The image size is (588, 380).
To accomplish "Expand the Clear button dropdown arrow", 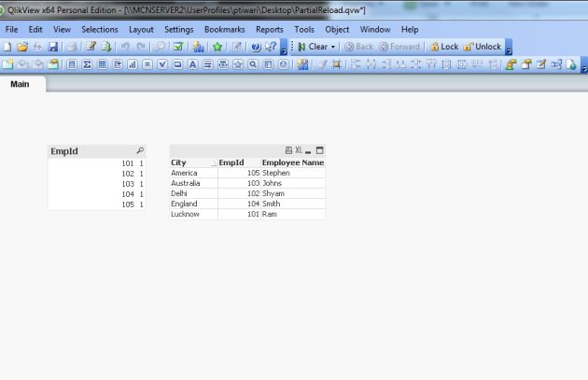I will [333, 47].
